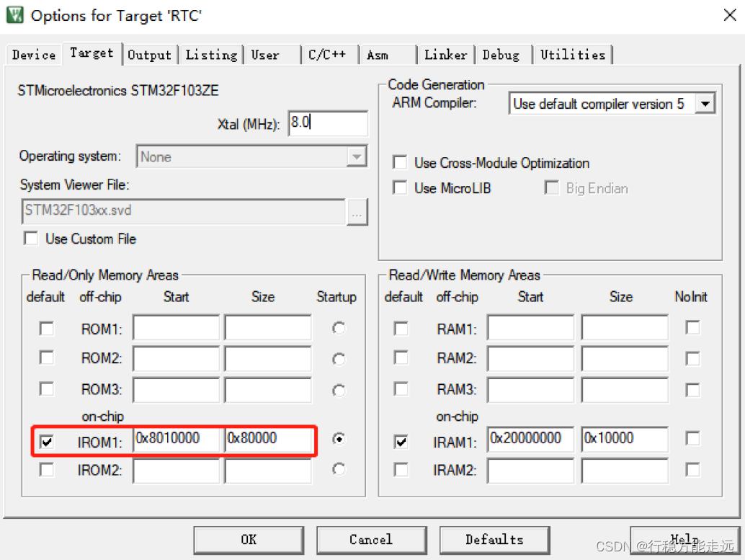745x560 pixels.
Task: Click the Keil uVision icon in title bar
Action: tap(14, 15)
